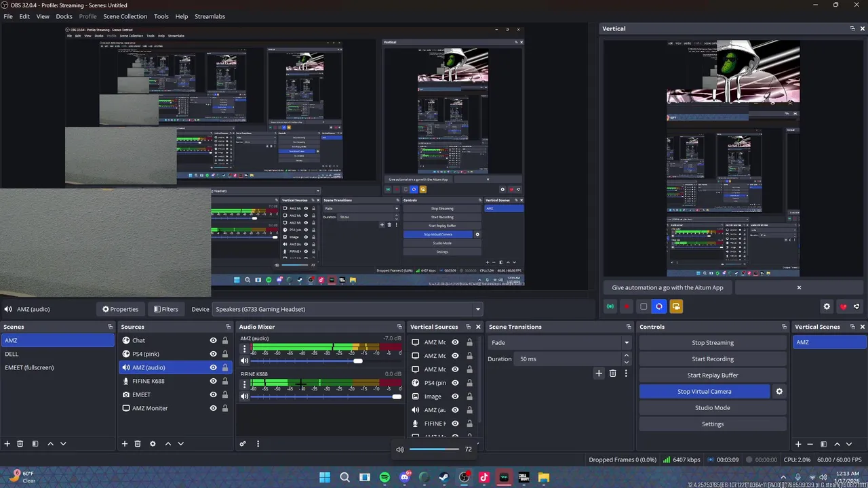Adjust the Windows volume overlay slider at 72

[x=434, y=449]
